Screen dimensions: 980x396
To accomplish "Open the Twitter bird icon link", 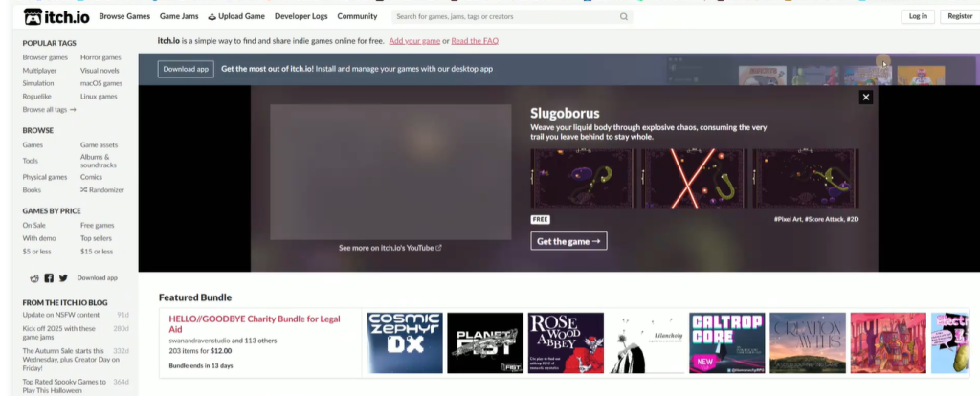I will (x=63, y=277).
